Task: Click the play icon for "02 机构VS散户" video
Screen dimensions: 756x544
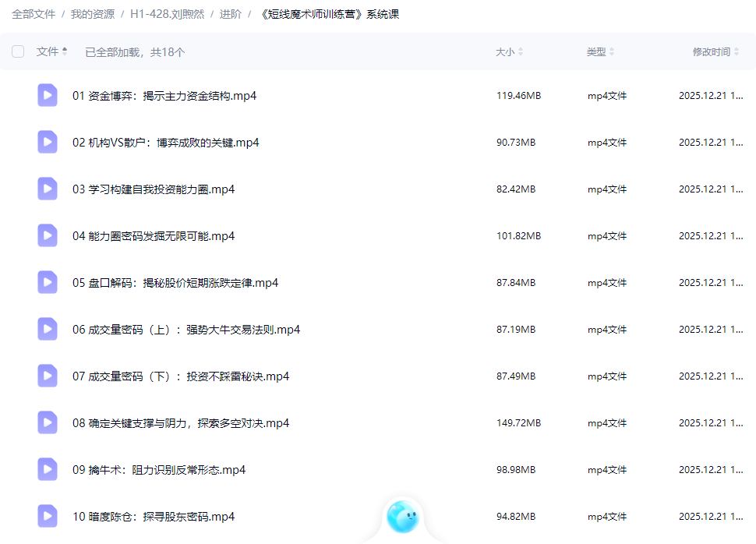Action: click(47, 142)
